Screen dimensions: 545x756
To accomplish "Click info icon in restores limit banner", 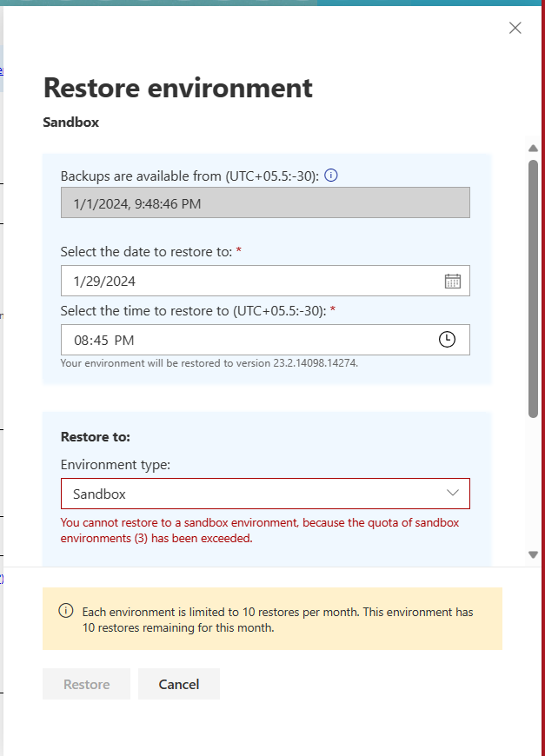I will click(66, 610).
